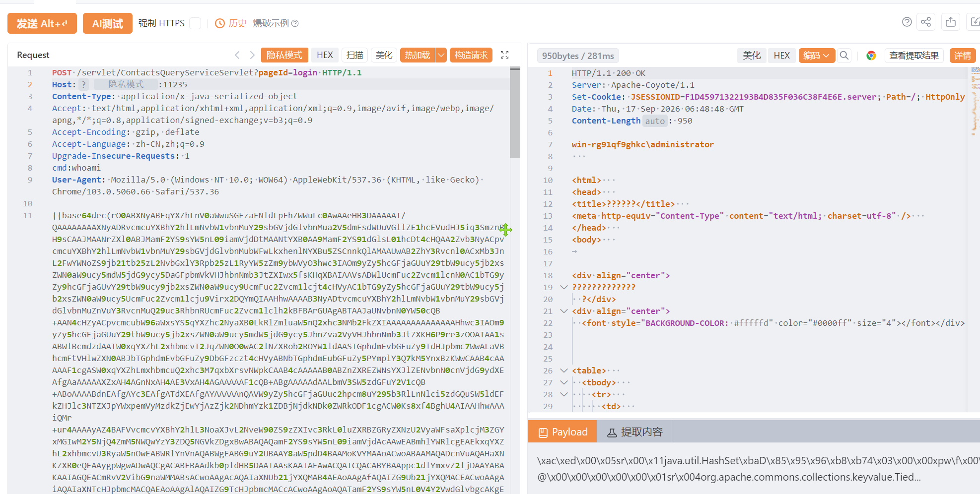Toggle 美化 beautify in the Request panel
This screenshot has height=494, width=980.
tap(384, 55)
